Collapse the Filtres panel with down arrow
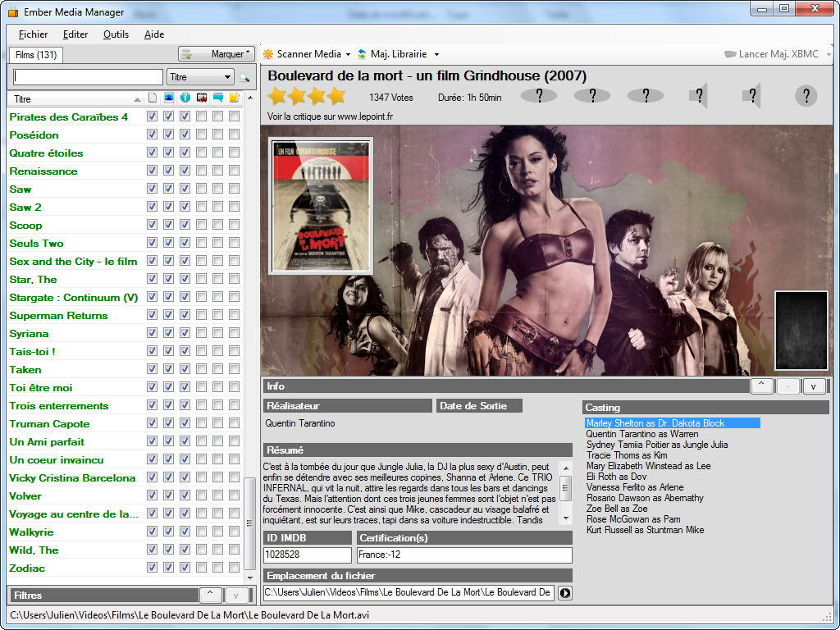 click(x=235, y=595)
